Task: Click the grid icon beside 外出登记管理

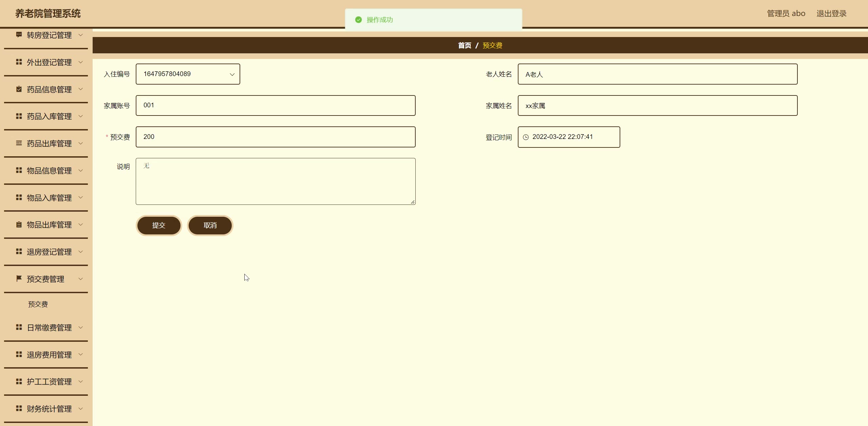Action: (x=19, y=62)
